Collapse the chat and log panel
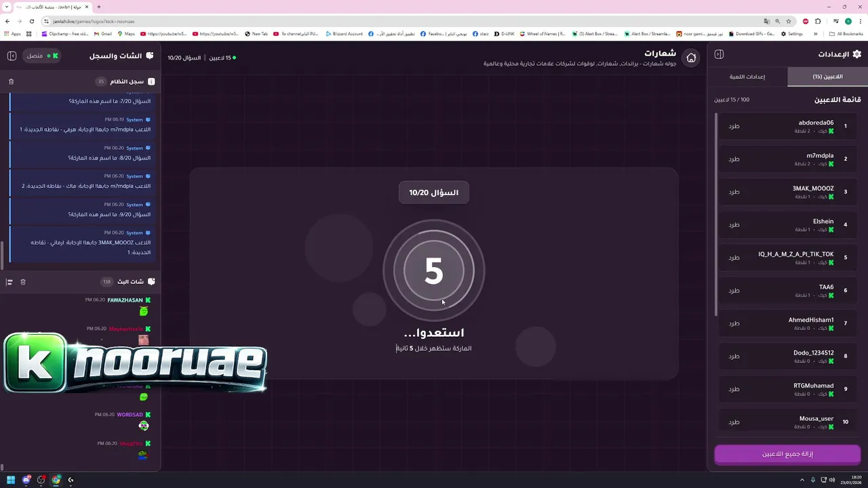The image size is (868, 488). pos(12,56)
